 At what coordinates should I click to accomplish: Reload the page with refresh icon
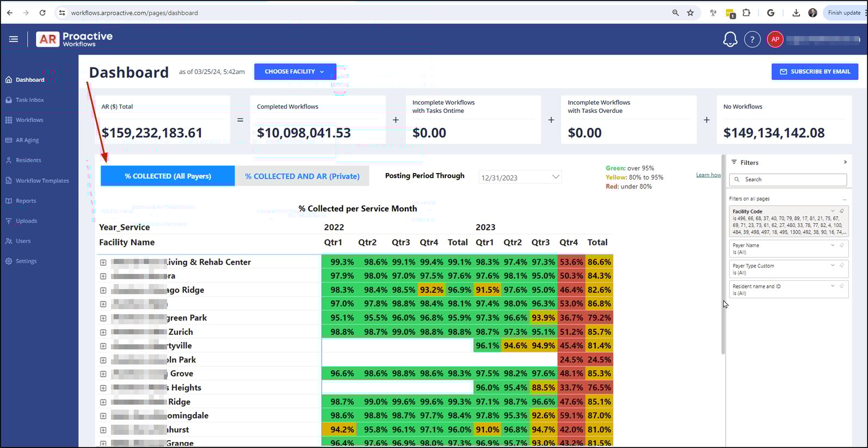point(42,13)
